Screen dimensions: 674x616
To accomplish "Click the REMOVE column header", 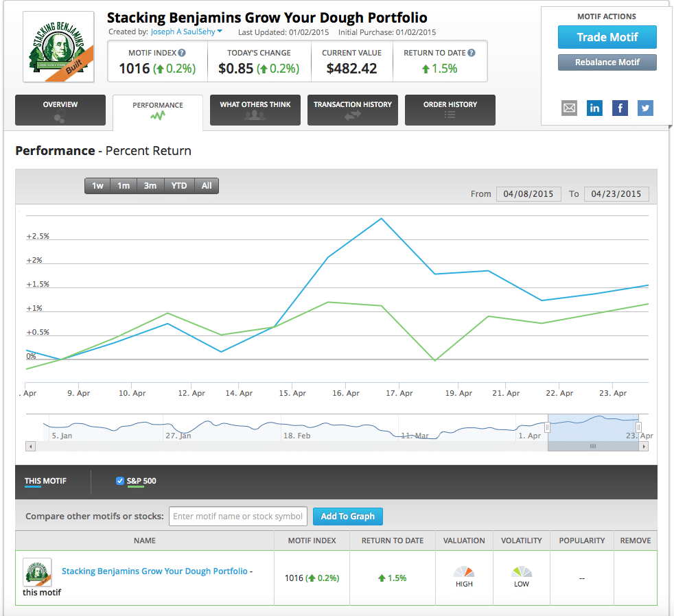I will 636,541.
